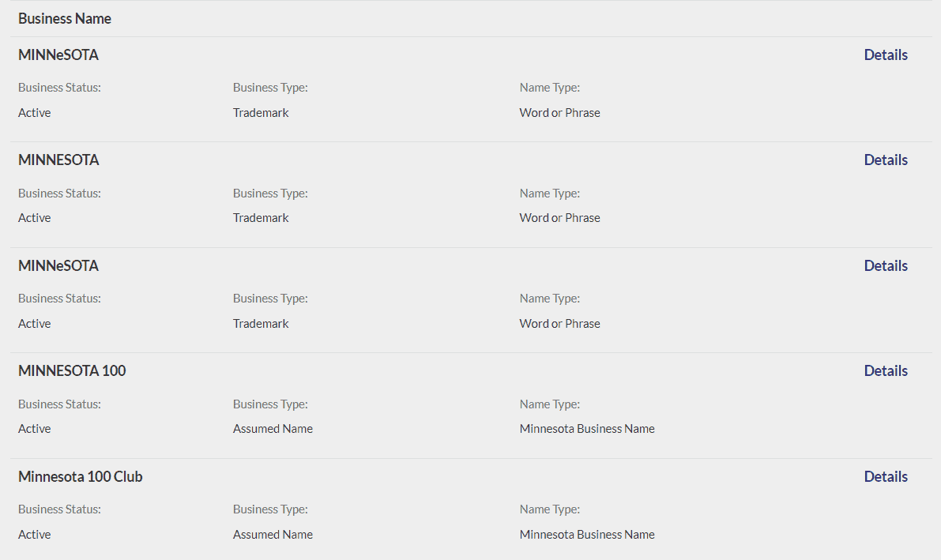Click the third-listed MINNeSOTA name heading
This screenshot has height=560, width=941.
58,265
